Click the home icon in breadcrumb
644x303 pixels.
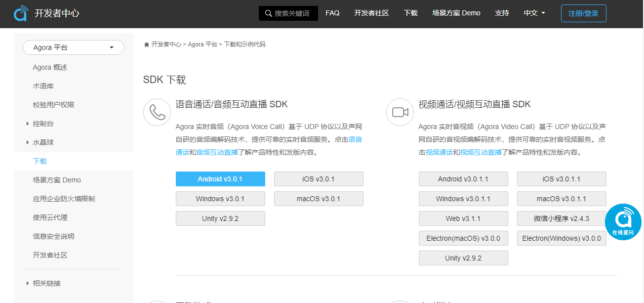[x=147, y=44]
